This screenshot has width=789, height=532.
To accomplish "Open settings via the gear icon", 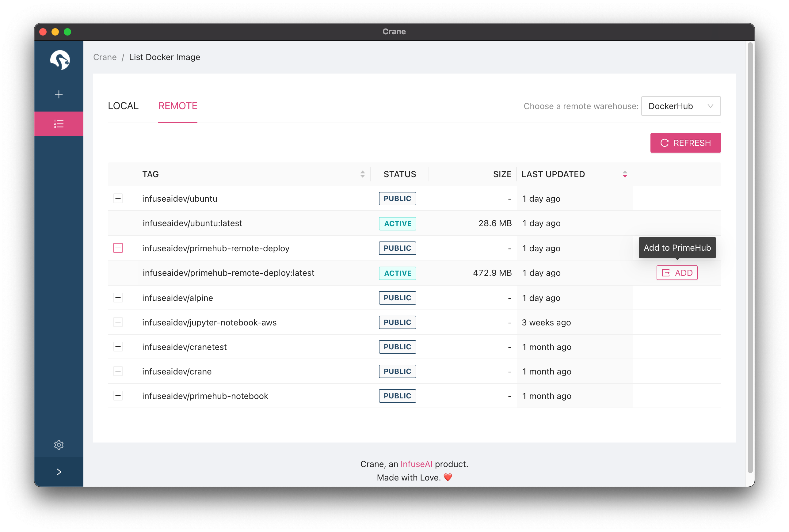I will [59, 444].
